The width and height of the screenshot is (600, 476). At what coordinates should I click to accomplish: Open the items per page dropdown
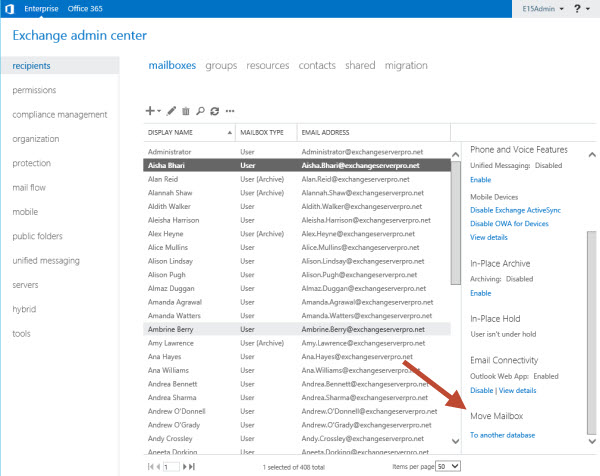coord(448,466)
